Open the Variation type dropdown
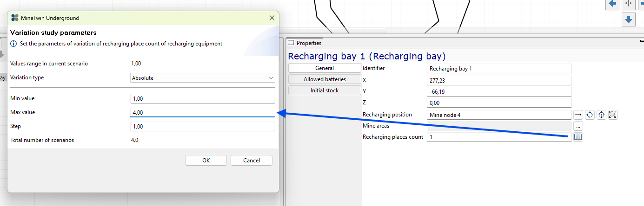 [203, 78]
